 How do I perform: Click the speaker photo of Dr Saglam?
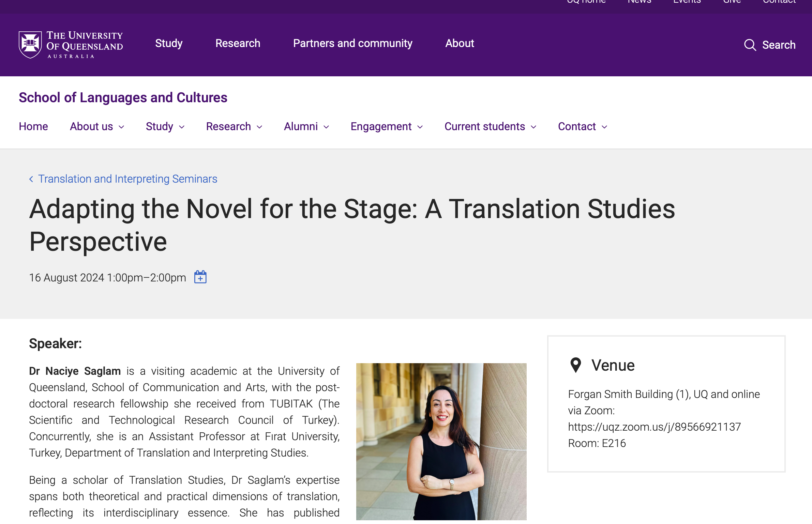tap(441, 442)
